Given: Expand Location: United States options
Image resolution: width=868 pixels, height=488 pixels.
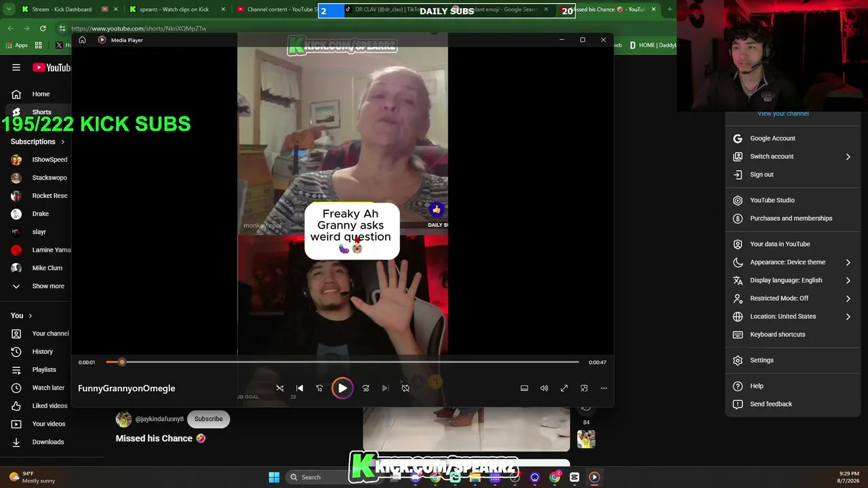Looking at the screenshot, I should point(793,317).
